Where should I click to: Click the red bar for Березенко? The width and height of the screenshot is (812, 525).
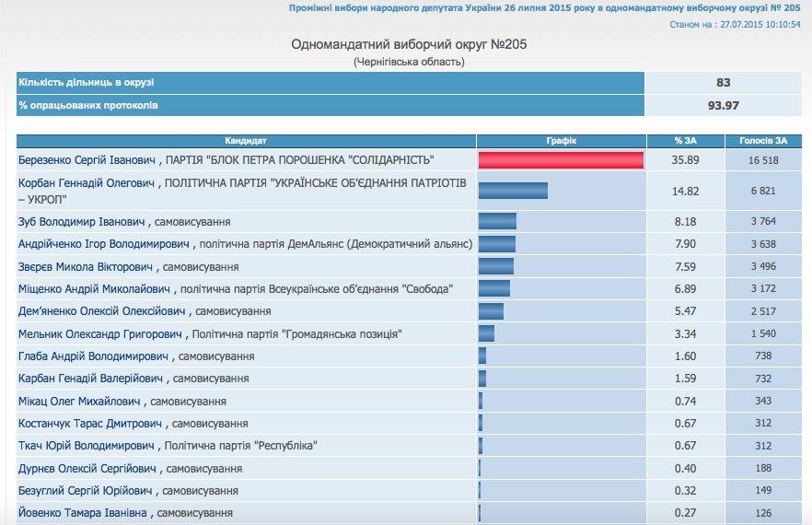coord(560,160)
